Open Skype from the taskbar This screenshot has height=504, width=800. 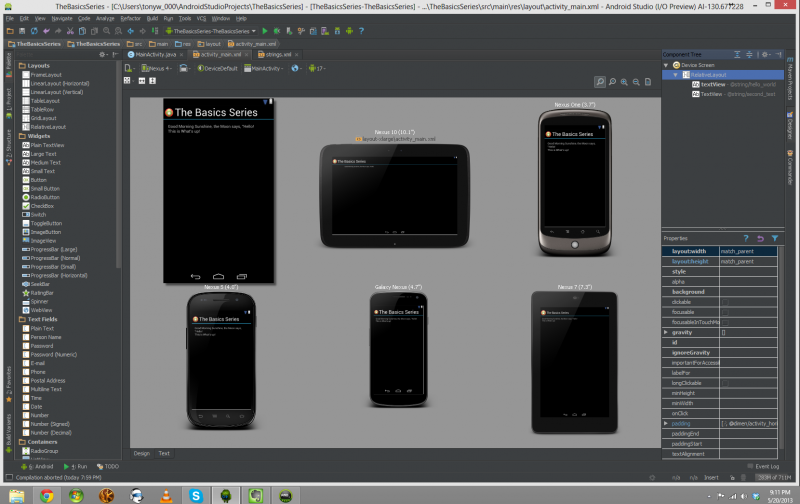[196, 495]
